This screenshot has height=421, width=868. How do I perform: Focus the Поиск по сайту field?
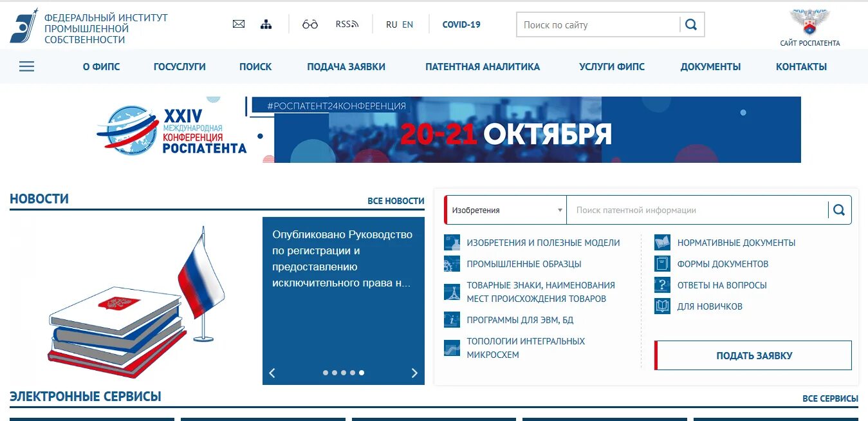598,25
